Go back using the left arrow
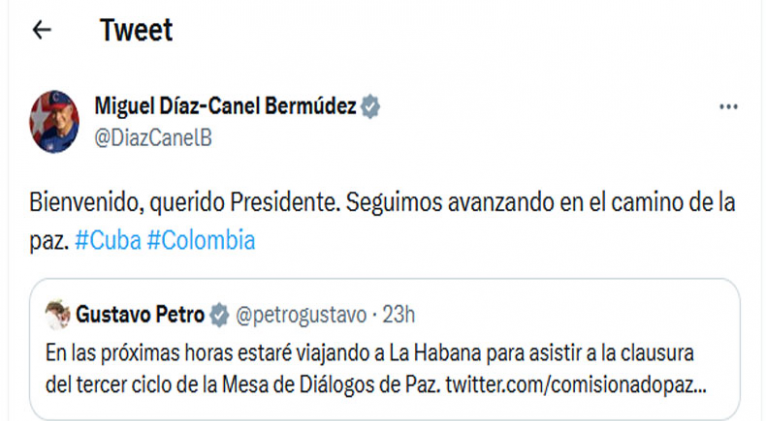 point(42,30)
